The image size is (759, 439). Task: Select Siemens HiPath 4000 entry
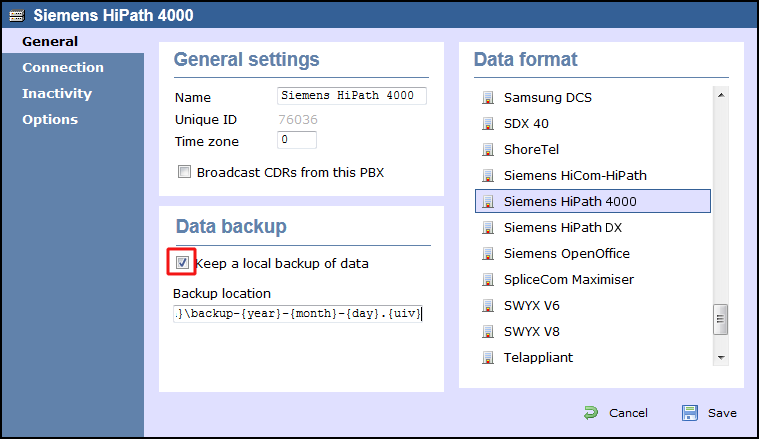click(x=593, y=201)
